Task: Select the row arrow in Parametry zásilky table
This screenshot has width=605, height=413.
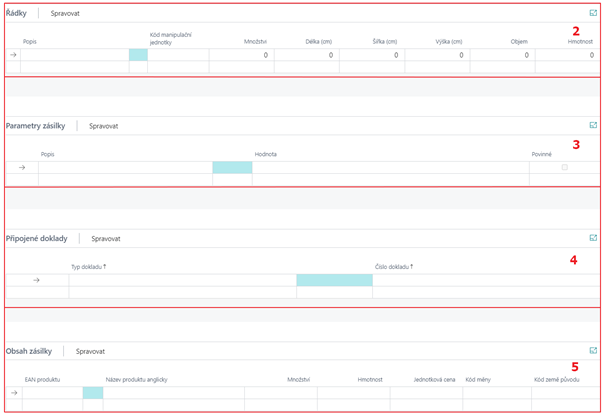Action: coord(22,168)
